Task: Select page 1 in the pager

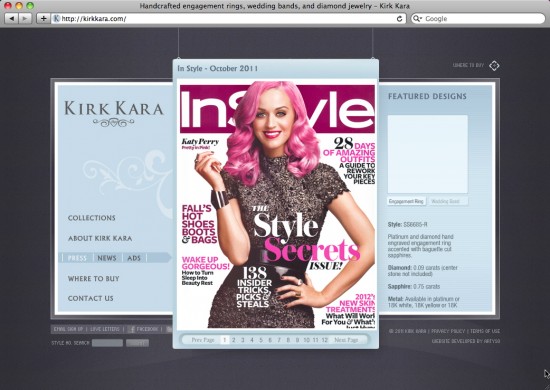Action: coord(224,340)
